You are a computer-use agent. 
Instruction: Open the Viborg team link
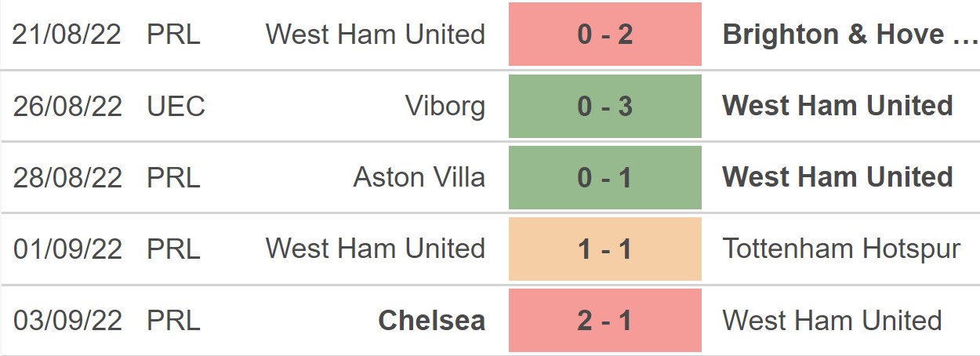445,106
